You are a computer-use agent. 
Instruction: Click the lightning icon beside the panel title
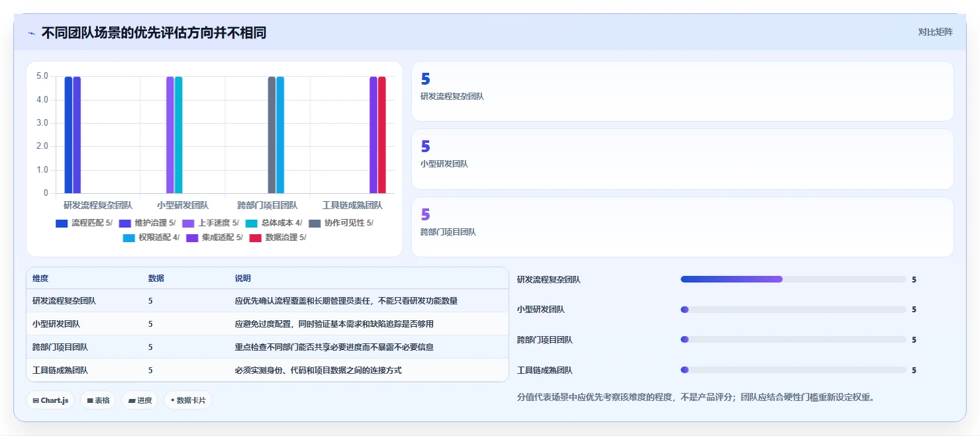[x=31, y=33]
